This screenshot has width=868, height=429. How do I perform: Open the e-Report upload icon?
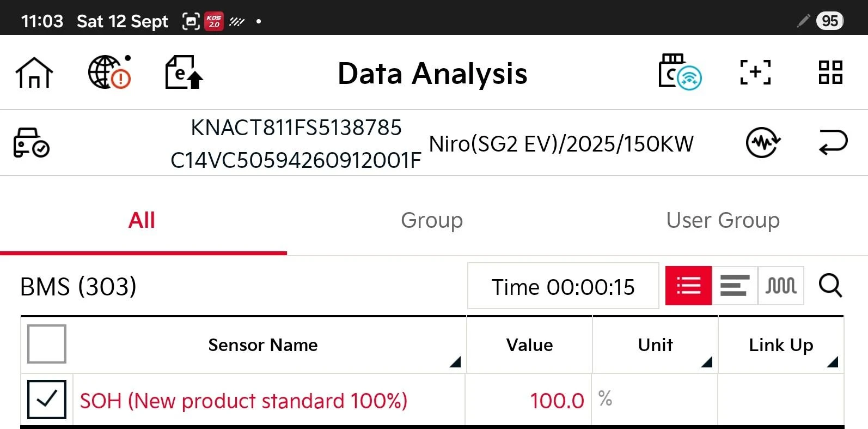[x=184, y=72]
